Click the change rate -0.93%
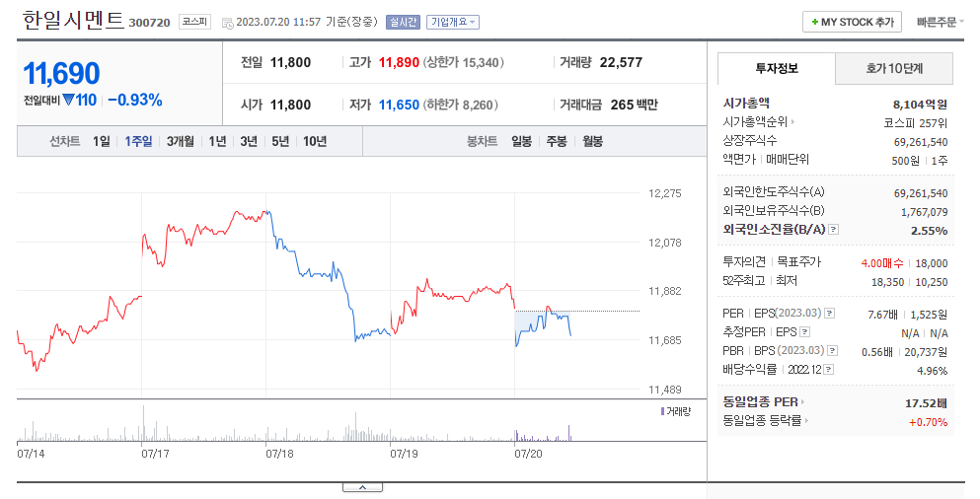This screenshot has width=980, height=499. pos(135,100)
